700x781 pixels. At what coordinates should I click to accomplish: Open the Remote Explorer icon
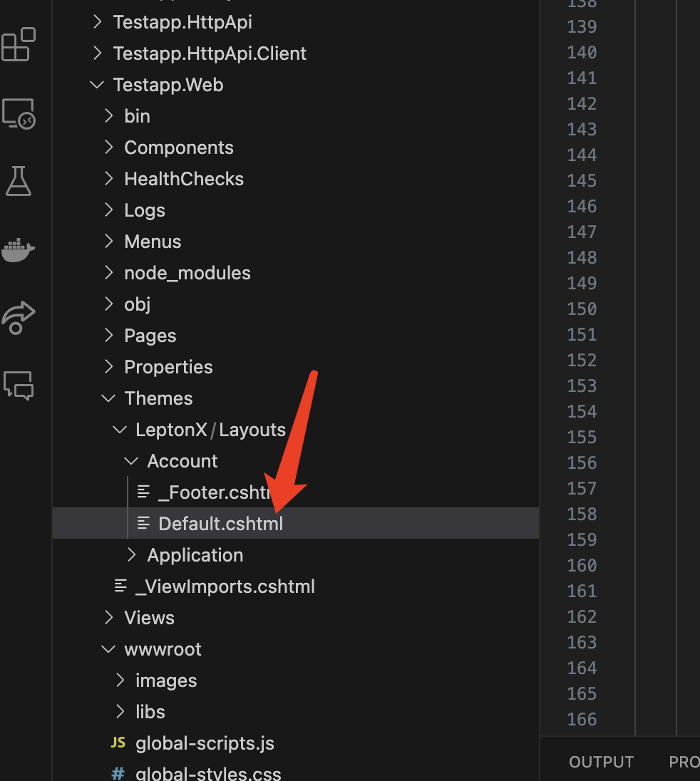click(19, 114)
